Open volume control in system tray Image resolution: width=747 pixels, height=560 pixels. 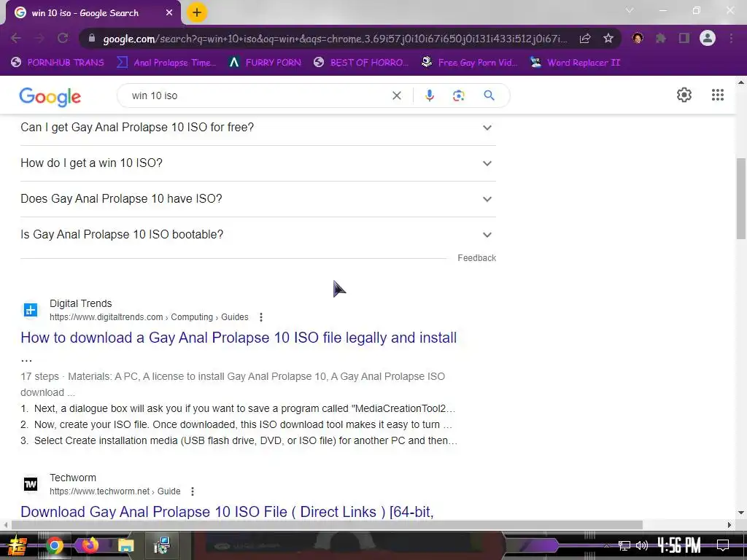click(x=642, y=545)
